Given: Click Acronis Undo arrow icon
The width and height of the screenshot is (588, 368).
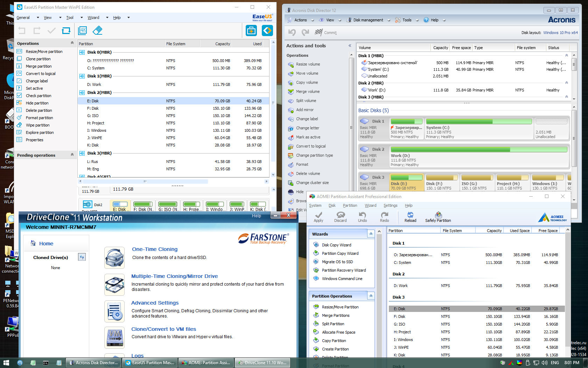Looking at the screenshot, I should (x=292, y=33).
